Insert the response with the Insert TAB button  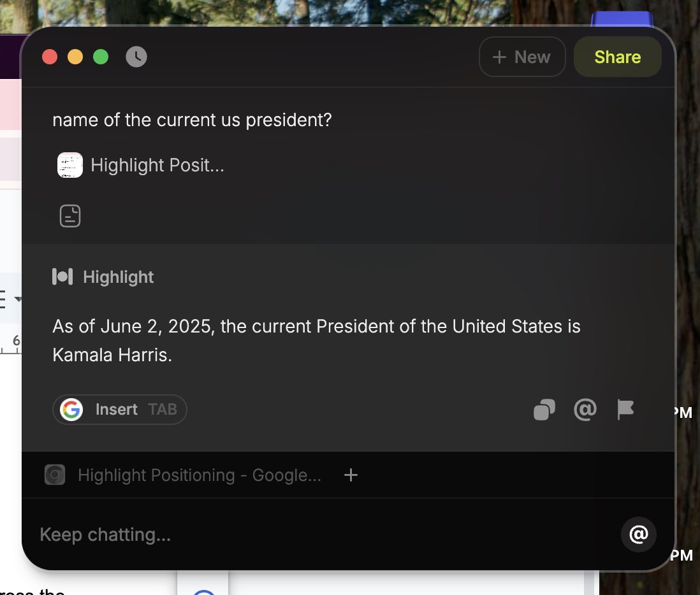point(120,409)
